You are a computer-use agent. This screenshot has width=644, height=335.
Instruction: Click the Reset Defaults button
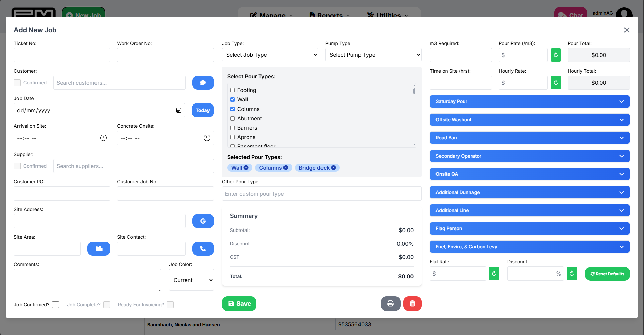[x=607, y=274]
